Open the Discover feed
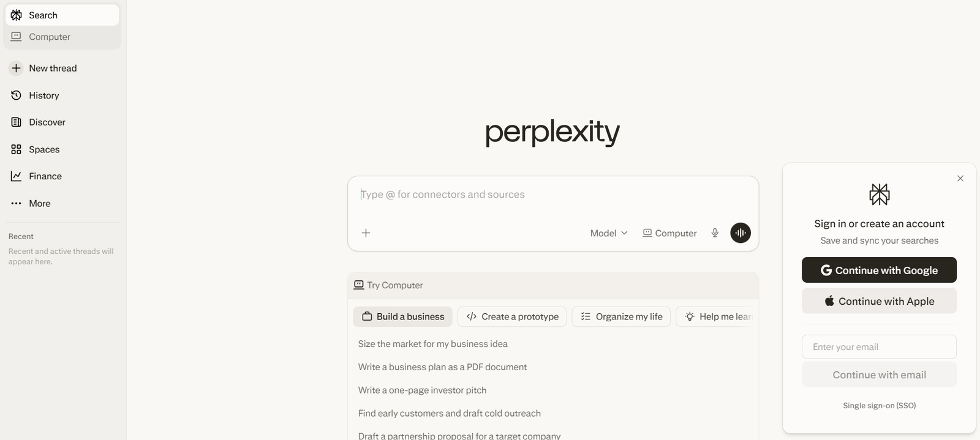The width and height of the screenshot is (980, 440). (47, 122)
